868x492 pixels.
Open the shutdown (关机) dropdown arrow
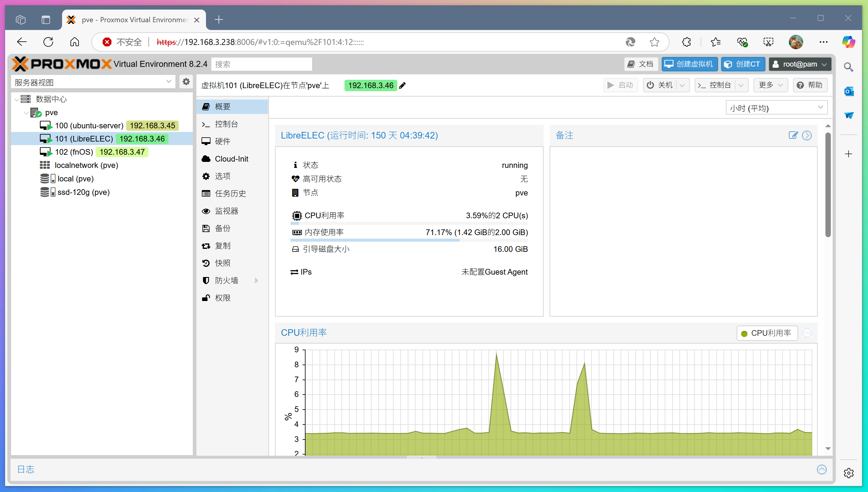pyautogui.click(x=682, y=85)
